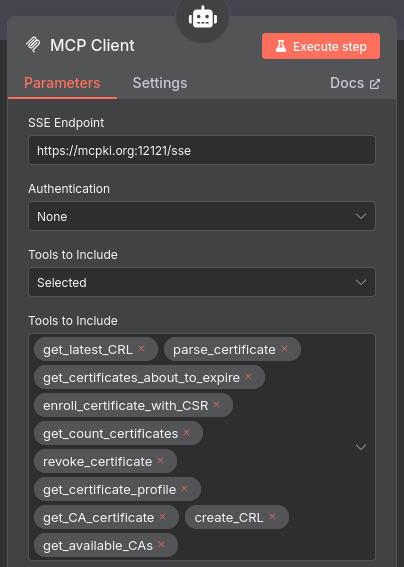Click the get_count_certificates tag text
Screen dimensions: 404x567
111,434
